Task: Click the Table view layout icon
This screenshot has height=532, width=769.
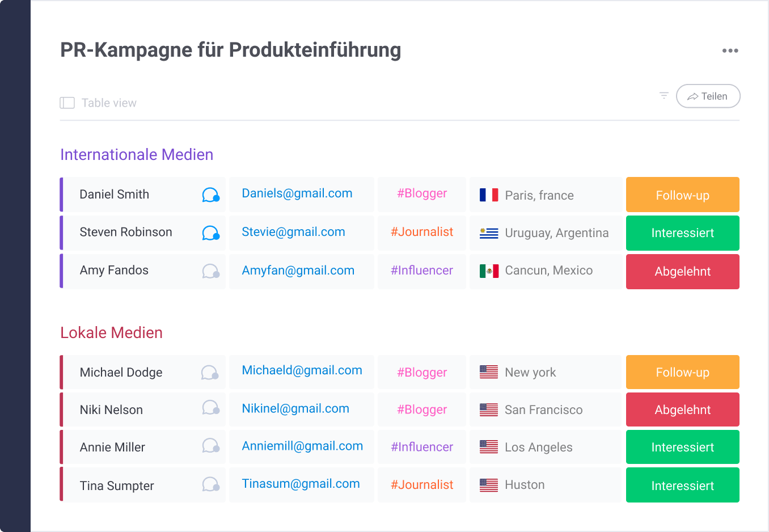Action: 67,103
